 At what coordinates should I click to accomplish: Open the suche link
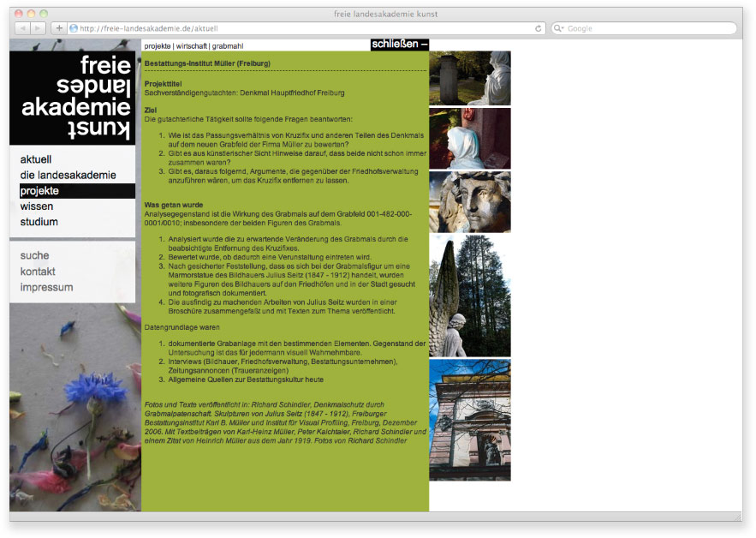[x=35, y=255]
